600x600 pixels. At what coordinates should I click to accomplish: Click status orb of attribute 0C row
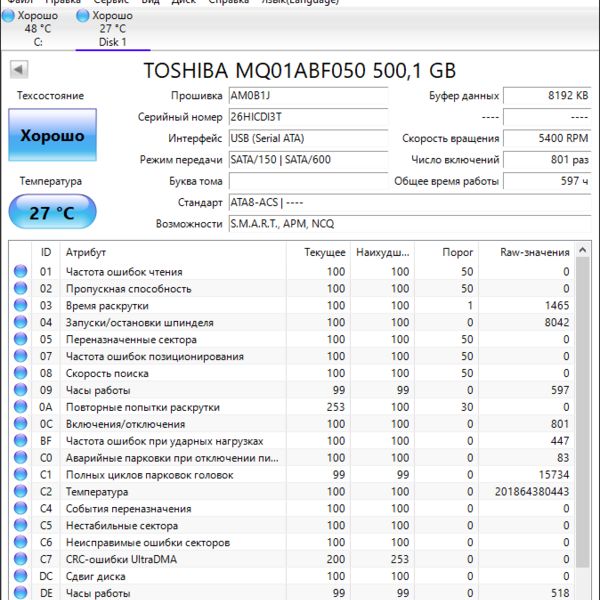(x=21, y=424)
